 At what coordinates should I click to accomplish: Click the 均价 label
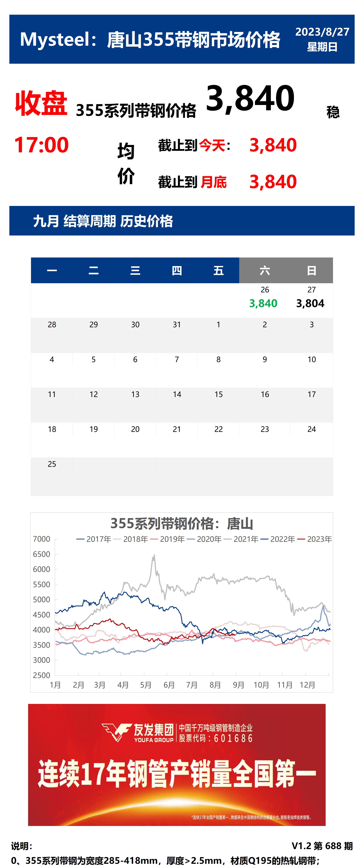[x=126, y=164]
